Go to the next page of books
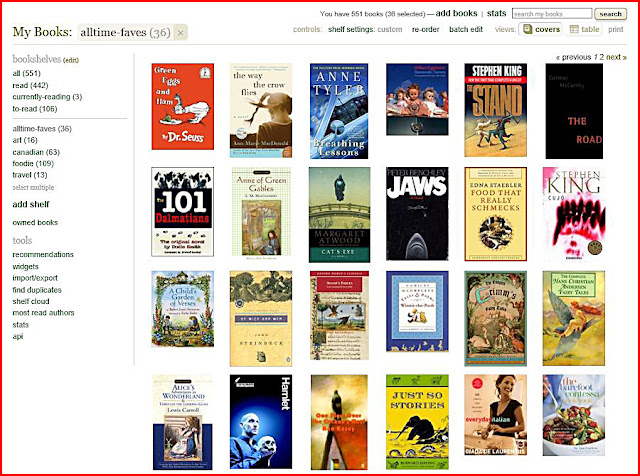Viewport: 640px width, 476px height. [616, 57]
